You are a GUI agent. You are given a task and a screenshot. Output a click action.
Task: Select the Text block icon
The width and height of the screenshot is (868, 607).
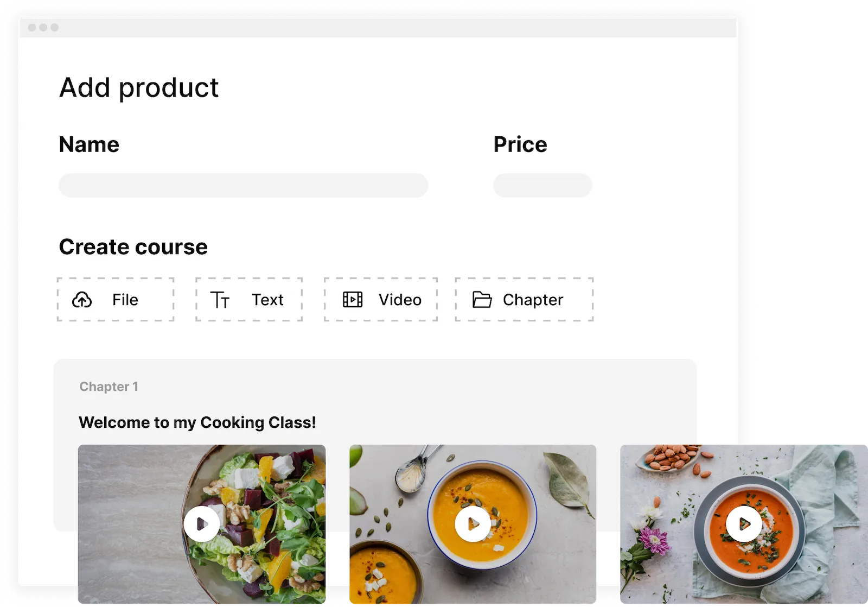click(x=220, y=299)
